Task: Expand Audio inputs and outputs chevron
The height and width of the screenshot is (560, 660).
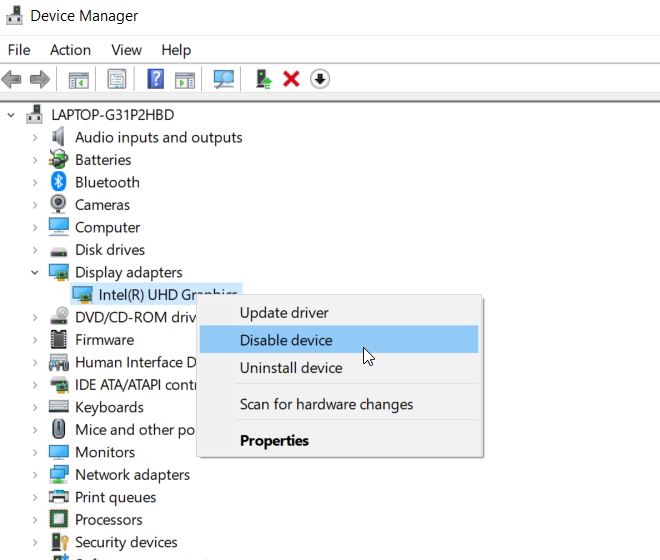Action: click(35, 137)
